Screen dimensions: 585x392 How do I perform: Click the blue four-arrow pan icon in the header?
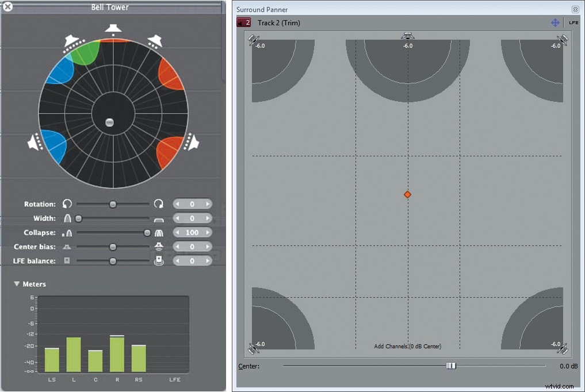click(x=555, y=22)
